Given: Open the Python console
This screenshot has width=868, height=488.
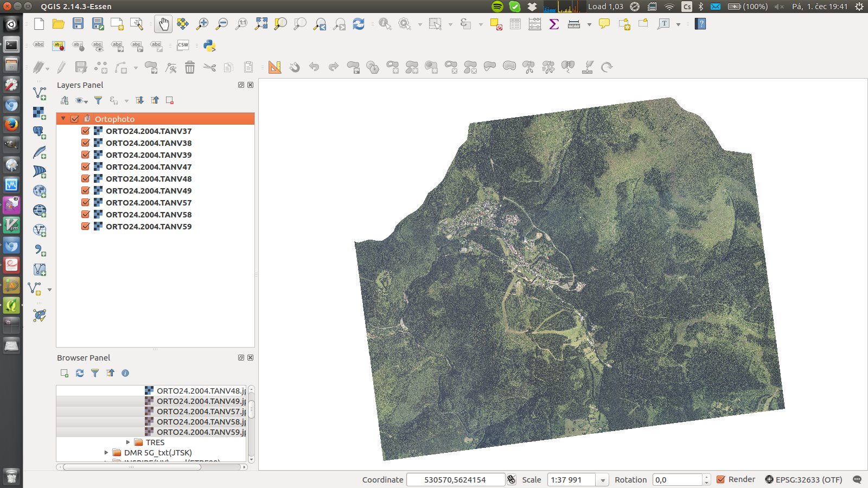Looking at the screenshot, I should pyautogui.click(x=210, y=46).
